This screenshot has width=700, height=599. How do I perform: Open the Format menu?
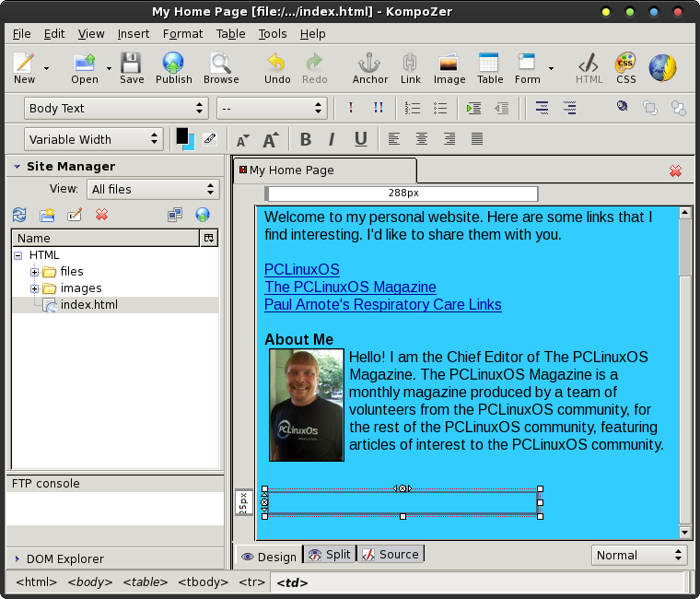point(182,34)
